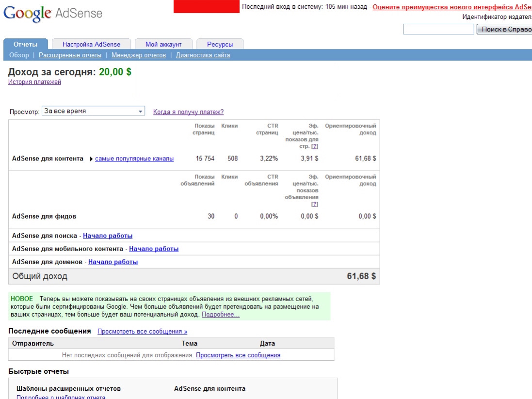Click the Дата column header
The height and width of the screenshot is (399, 532).
[x=267, y=343]
